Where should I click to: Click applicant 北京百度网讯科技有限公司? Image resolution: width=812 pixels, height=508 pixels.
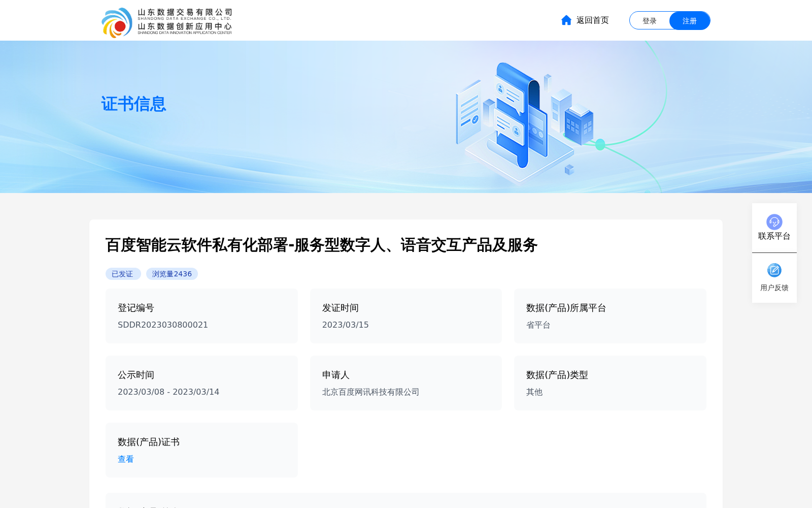coord(371,392)
